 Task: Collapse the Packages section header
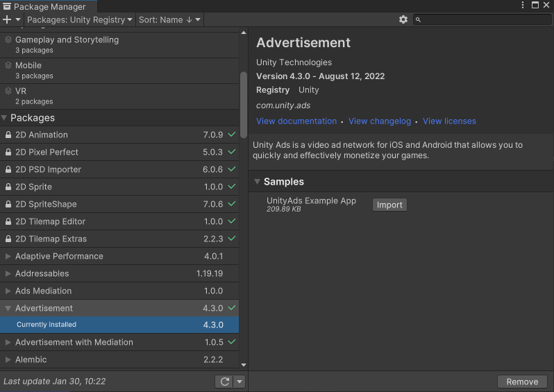pyautogui.click(x=4, y=118)
